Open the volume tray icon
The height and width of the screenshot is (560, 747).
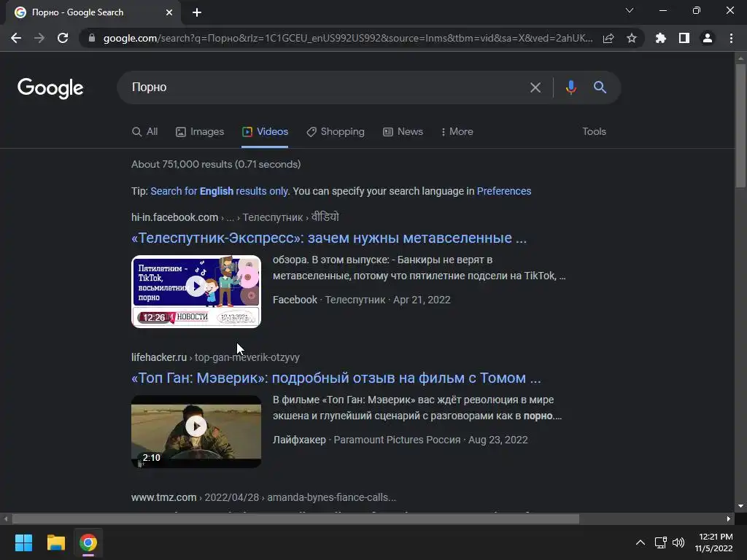tap(678, 542)
